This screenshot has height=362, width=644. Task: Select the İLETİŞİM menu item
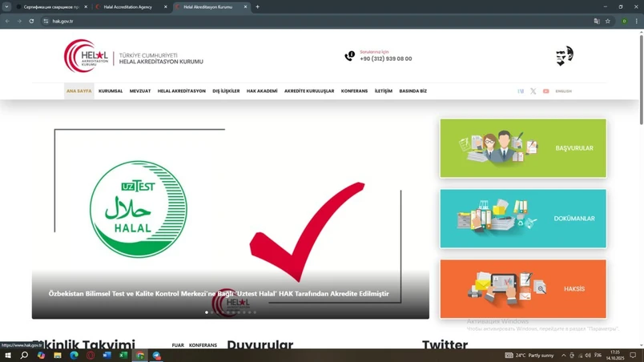click(x=384, y=91)
